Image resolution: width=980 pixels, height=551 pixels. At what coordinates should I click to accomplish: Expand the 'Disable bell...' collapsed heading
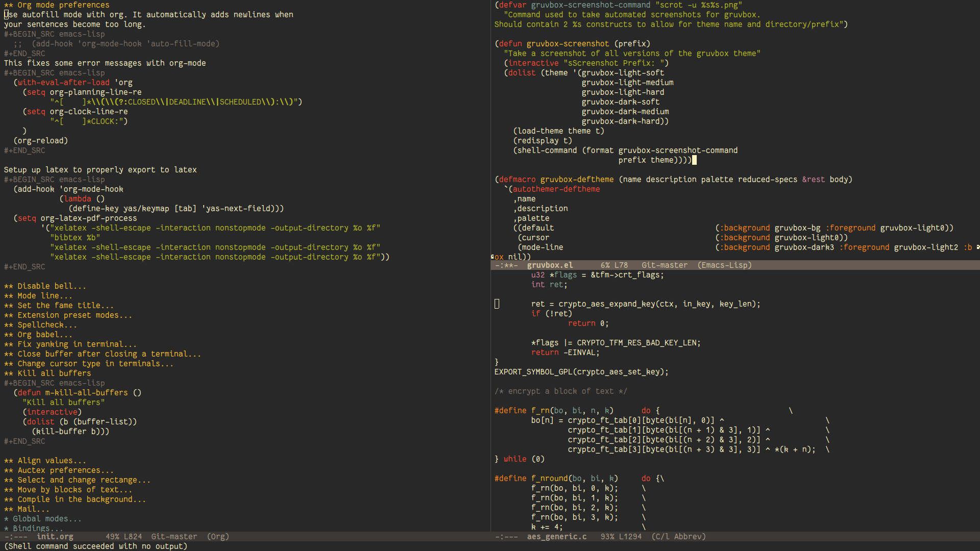pyautogui.click(x=51, y=286)
